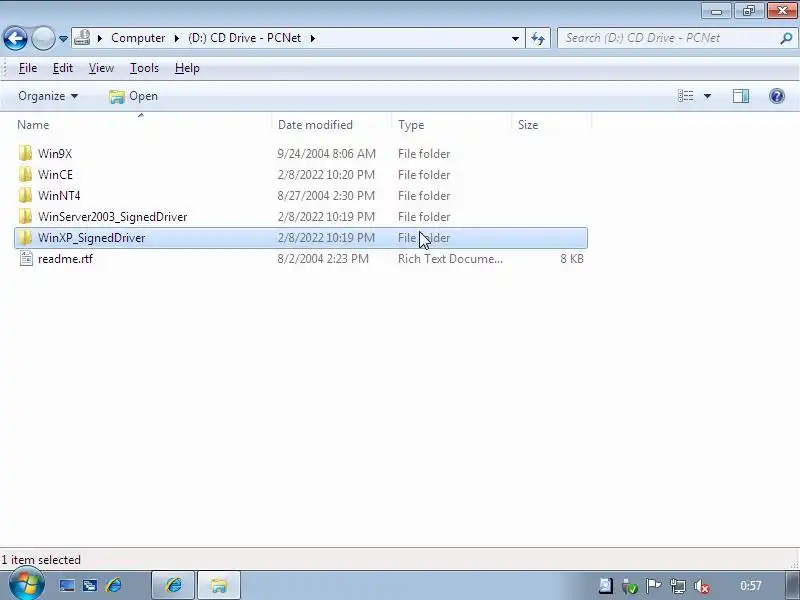The width and height of the screenshot is (800, 600).
Task: Go back with the Back arrow button
Action: 15,38
